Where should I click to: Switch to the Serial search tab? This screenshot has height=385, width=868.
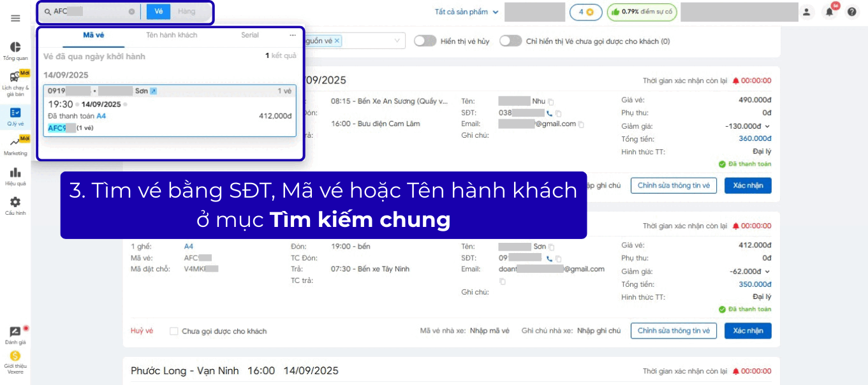coord(249,35)
